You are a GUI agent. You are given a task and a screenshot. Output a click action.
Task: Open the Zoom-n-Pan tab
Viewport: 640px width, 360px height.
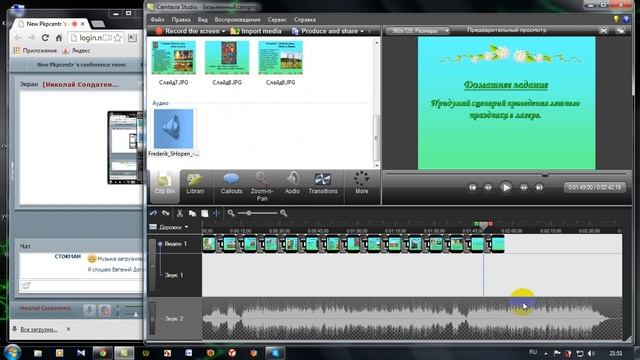pyautogui.click(x=262, y=186)
